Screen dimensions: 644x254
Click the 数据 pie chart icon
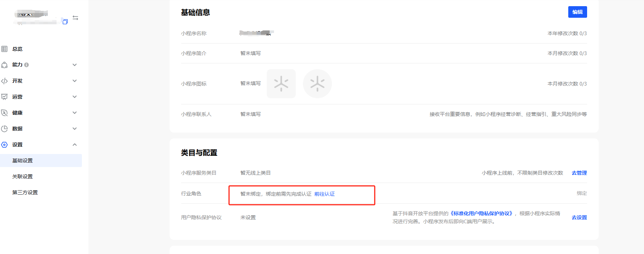(x=4, y=129)
